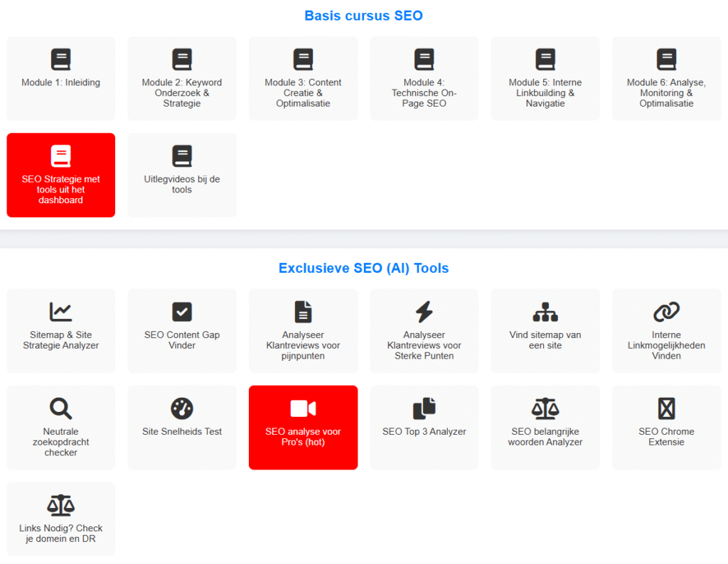Open SEO Strategie met tools uit het dashboard
This screenshot has height=564, width=728.
coord(60,175)
